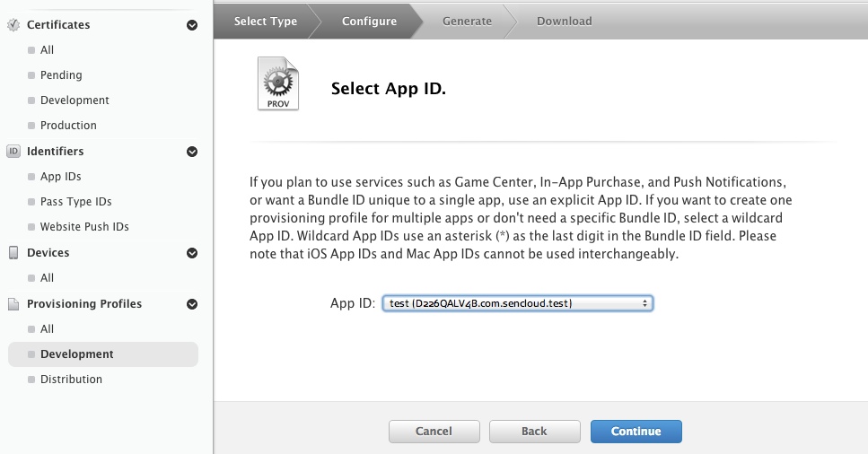Go Back to the previous step
This screenshot has height=454, width=868.
click(534, 432)
